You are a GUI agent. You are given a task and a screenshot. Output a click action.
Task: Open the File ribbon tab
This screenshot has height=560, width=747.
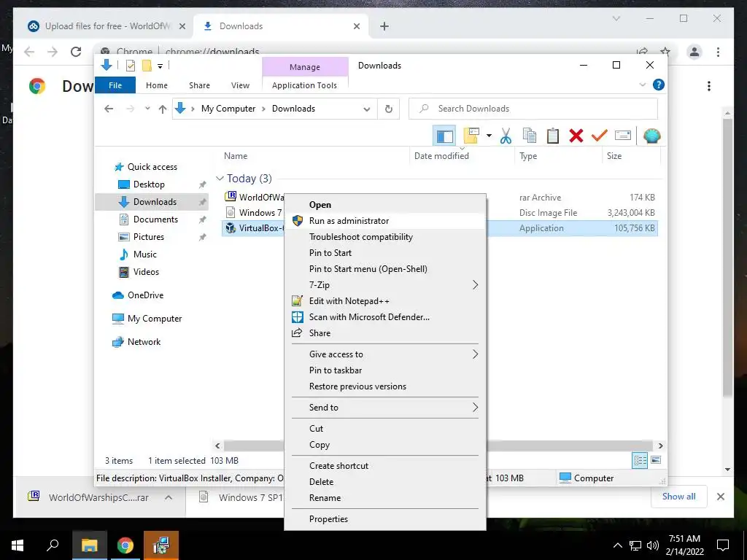point(115,85)
